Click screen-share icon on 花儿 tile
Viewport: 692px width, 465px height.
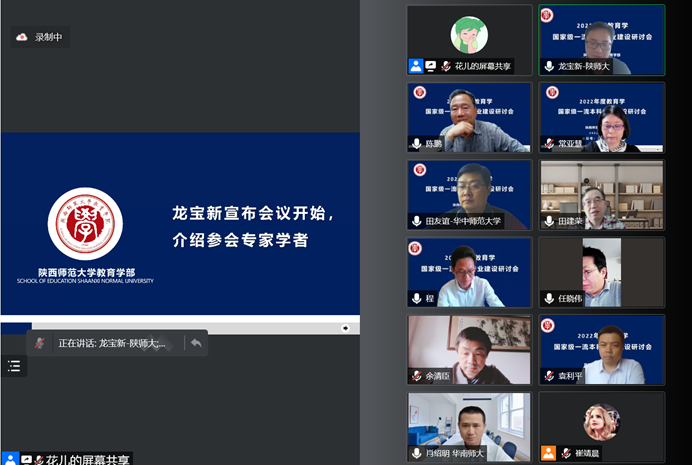(430, 66)
